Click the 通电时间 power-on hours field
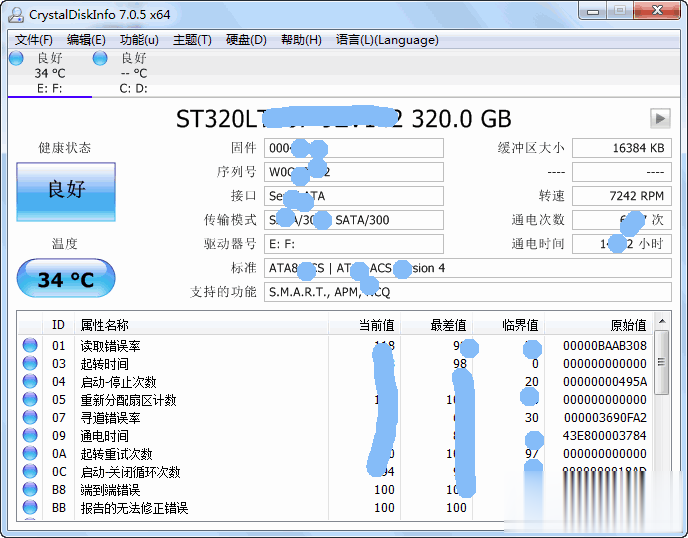 click(622, 244)
